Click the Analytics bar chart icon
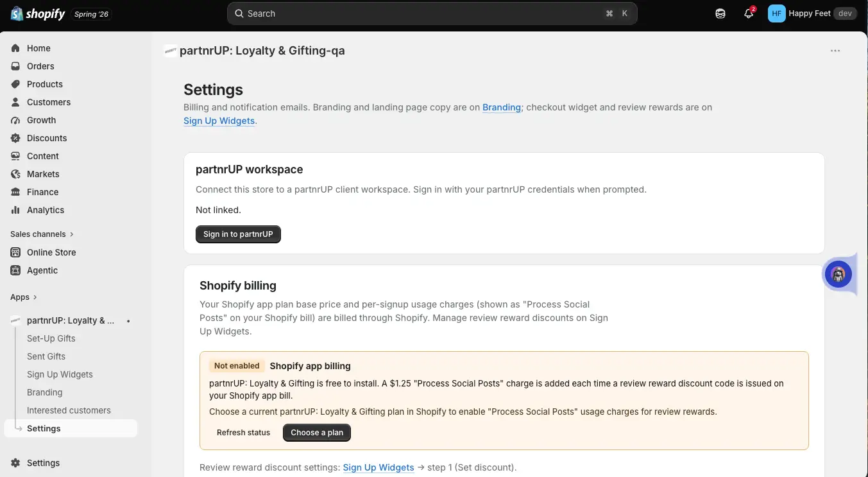 tap(15, 210)
